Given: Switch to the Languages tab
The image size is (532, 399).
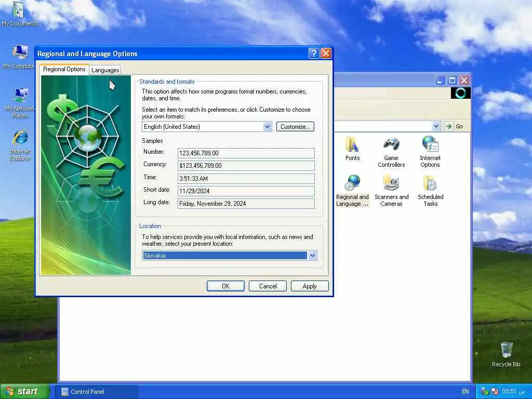Looking at the screenshot, I should [x=105, y=70].
